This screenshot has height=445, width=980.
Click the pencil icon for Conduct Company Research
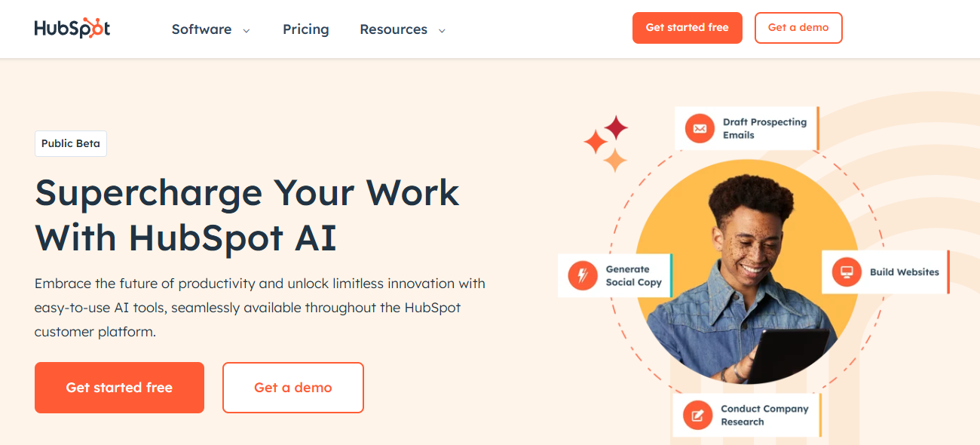(697, 416)
